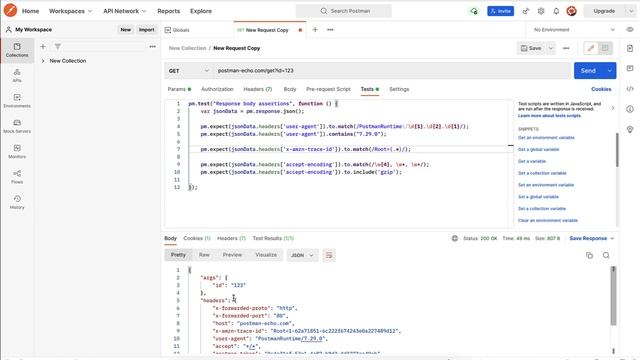This screenshot has width=640, height=360.
Task: Open the Cookies link
Action: click(601, 89)
